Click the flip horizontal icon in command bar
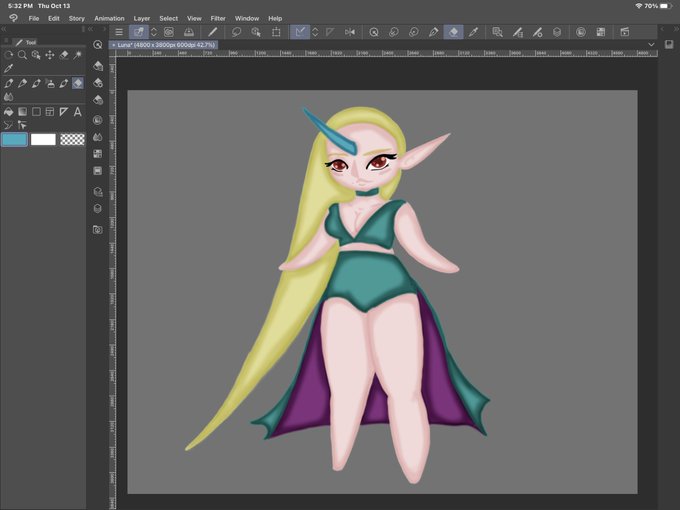 click(350, 32)
